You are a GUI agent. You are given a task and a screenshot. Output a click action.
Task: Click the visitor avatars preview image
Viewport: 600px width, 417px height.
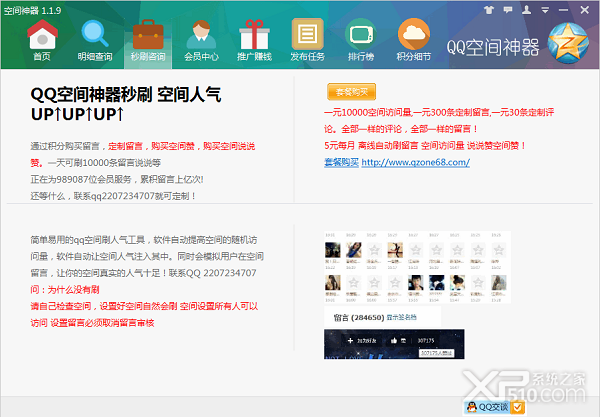coord(417,267)
